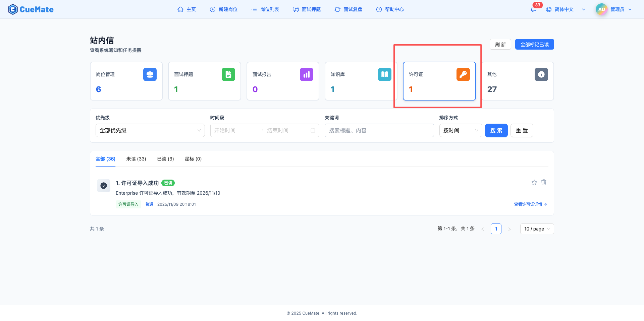Select the 面试押题 document icon

coord(228,74)
